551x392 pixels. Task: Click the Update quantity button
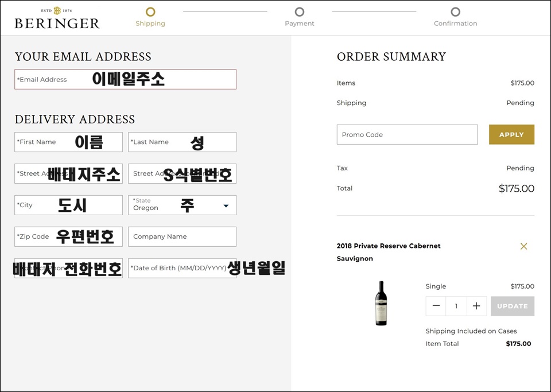[x=513, y=306]
